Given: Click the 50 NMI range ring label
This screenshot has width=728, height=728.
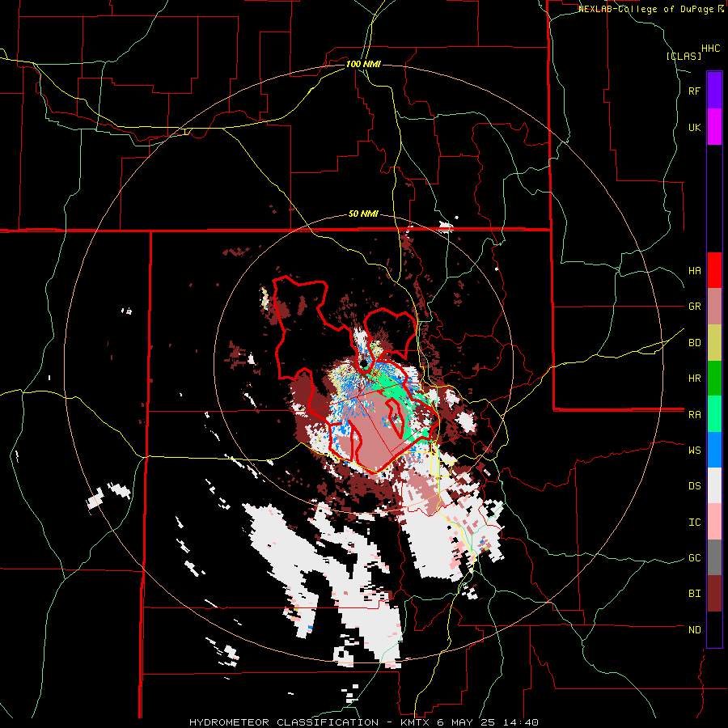Looking at the screenshot, I should (363, 214).
